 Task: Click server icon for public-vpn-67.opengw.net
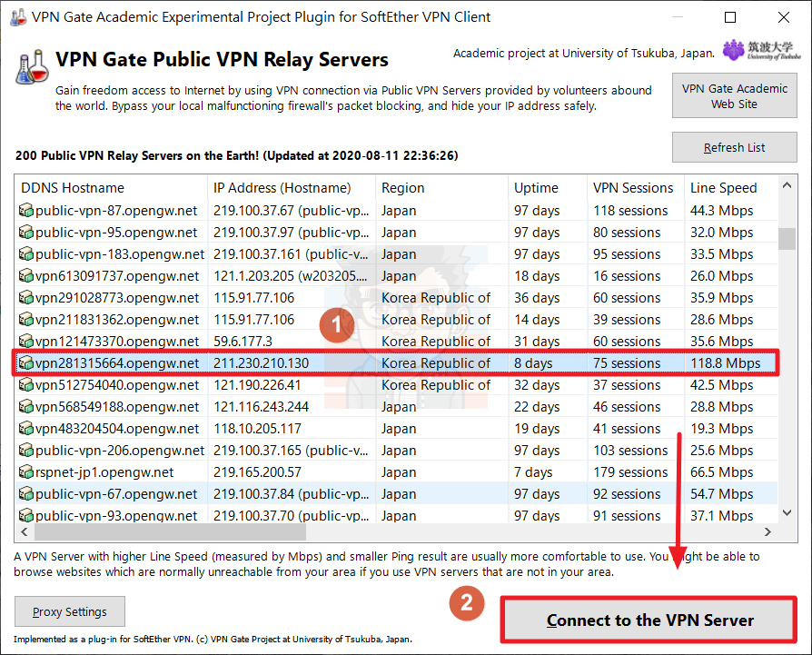coord(26,494)
